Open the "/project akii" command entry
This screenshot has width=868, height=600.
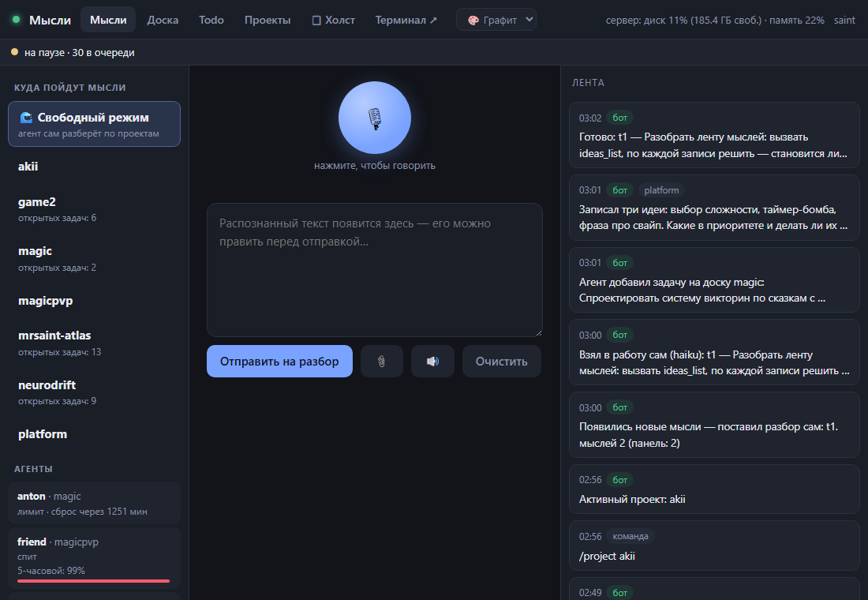point(714,546)
